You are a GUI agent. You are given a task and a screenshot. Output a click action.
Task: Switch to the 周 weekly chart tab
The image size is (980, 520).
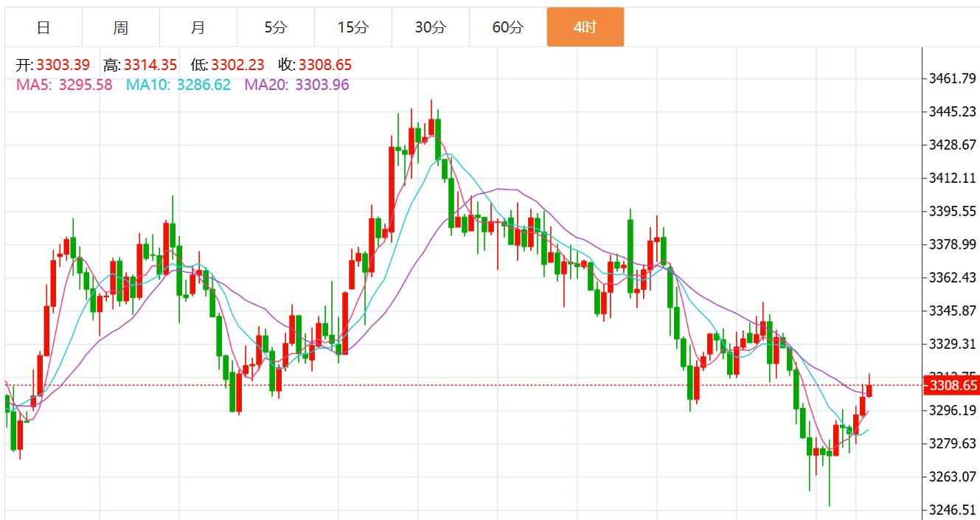[x=121, y=27]
